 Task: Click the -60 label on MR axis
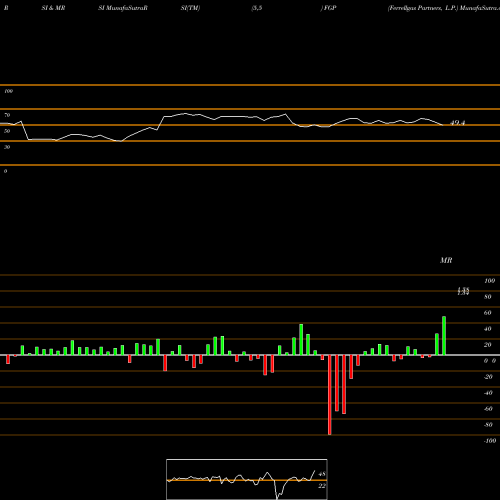tap(488, 409)
